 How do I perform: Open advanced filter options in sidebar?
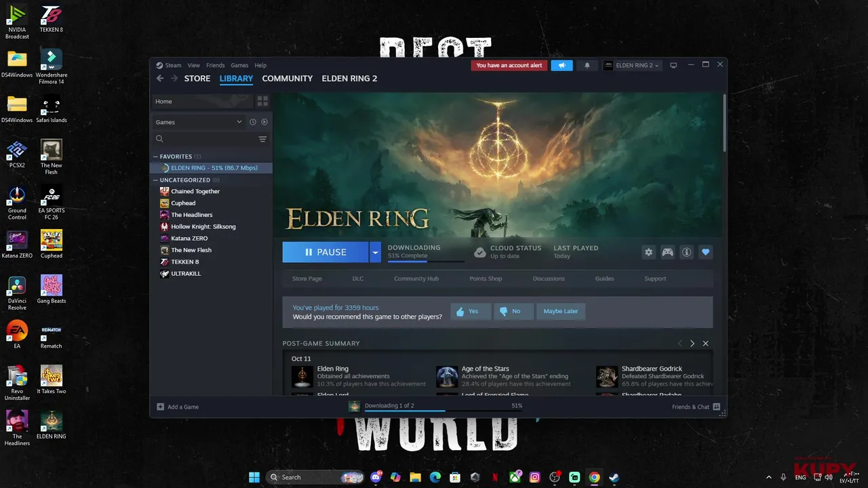pyautogui.click(x=262, y=139)
